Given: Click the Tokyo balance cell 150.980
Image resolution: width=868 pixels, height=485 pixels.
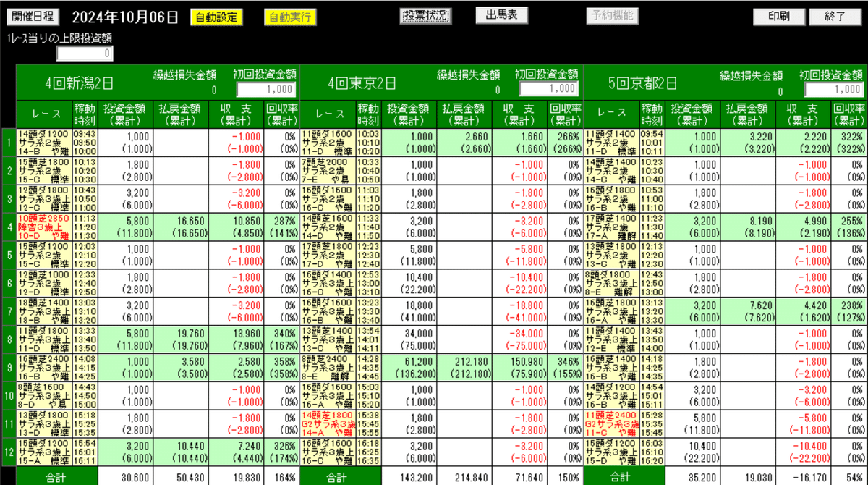Looking at the screenshot, I should coord(520,368).
